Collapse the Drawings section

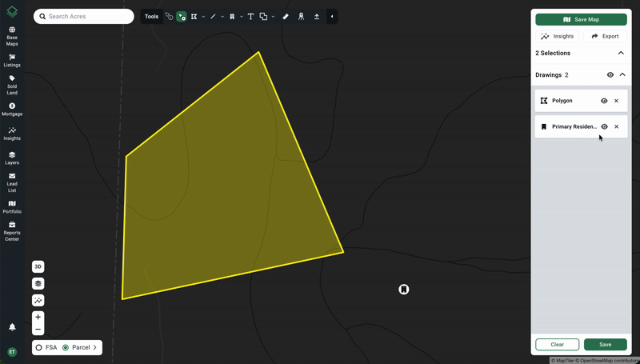tap(622, 74)
